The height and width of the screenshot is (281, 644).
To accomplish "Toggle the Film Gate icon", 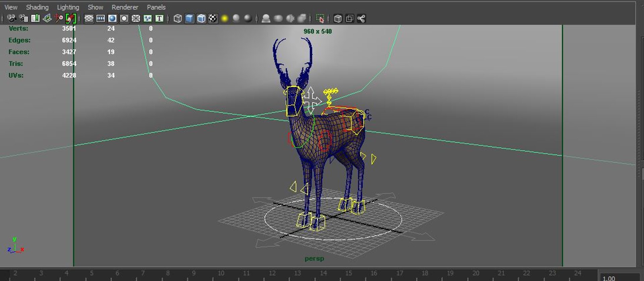I will [x=101, y=18].
